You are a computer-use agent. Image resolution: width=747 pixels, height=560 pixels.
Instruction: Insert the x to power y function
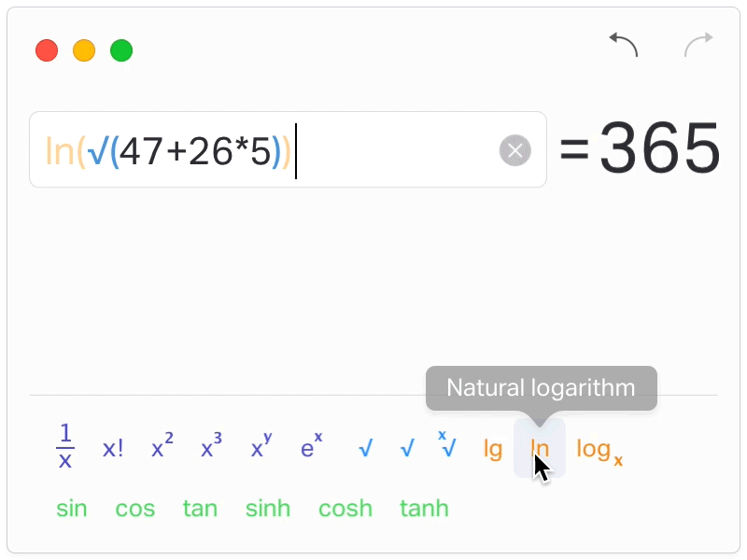tap(259, 448)
